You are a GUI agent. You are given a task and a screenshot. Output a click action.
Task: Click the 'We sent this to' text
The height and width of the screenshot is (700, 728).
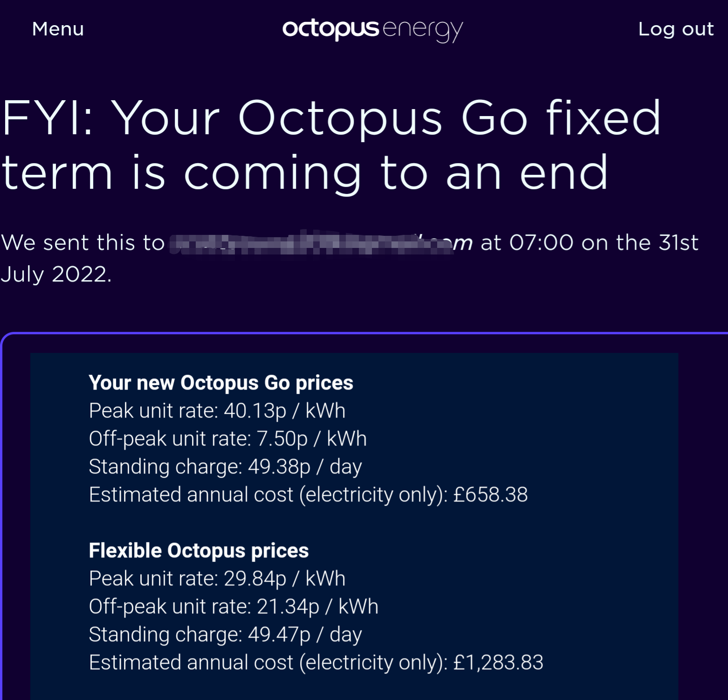tap(83, 242)
